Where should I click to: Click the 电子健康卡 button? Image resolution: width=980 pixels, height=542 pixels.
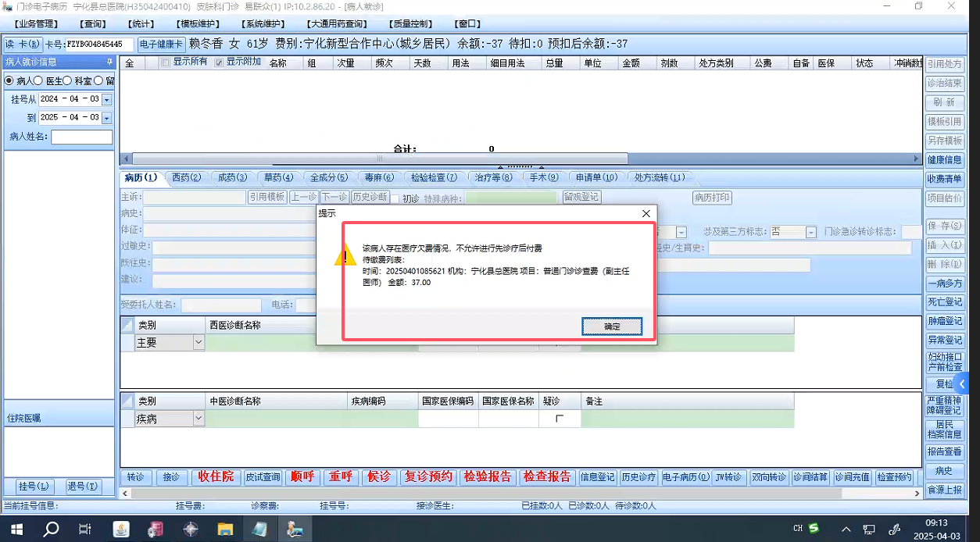161,45
